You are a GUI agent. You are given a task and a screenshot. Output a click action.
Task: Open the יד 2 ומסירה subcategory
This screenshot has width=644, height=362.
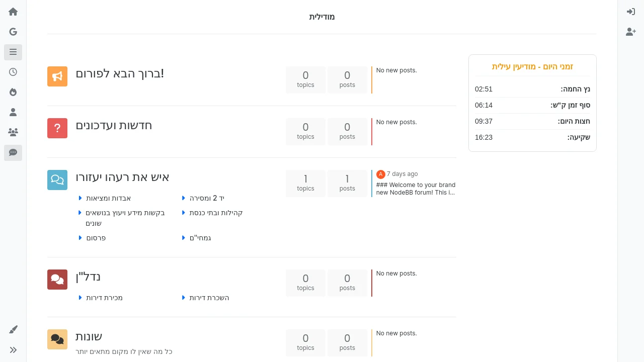(x=207, y=198)
